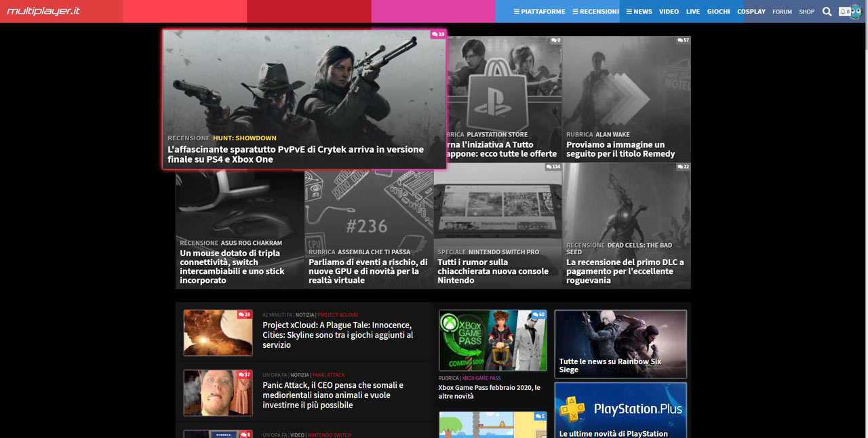Click the 60 comments badge on Xbox Game Pass

pyautogui.click(x=539, y=315)
